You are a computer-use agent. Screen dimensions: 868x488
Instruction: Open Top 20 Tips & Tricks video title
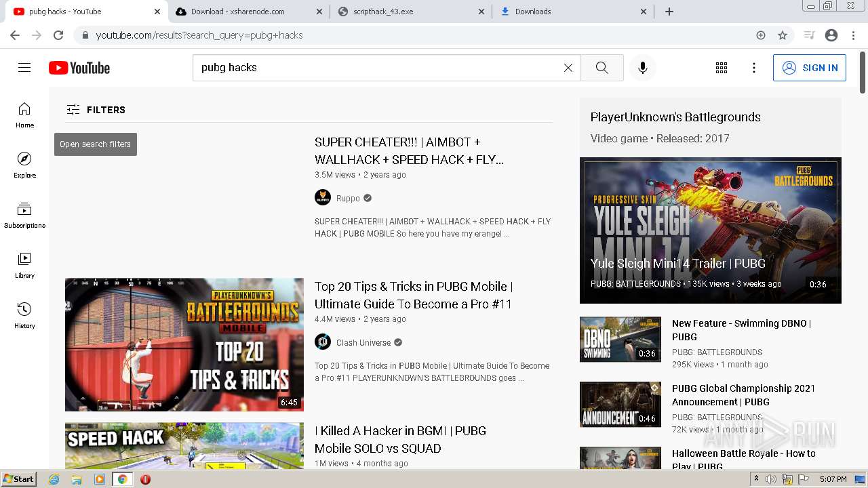click(414, 296)
